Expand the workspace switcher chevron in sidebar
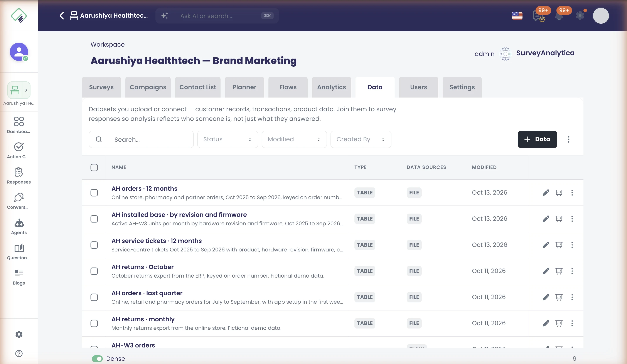 (26, 90)
